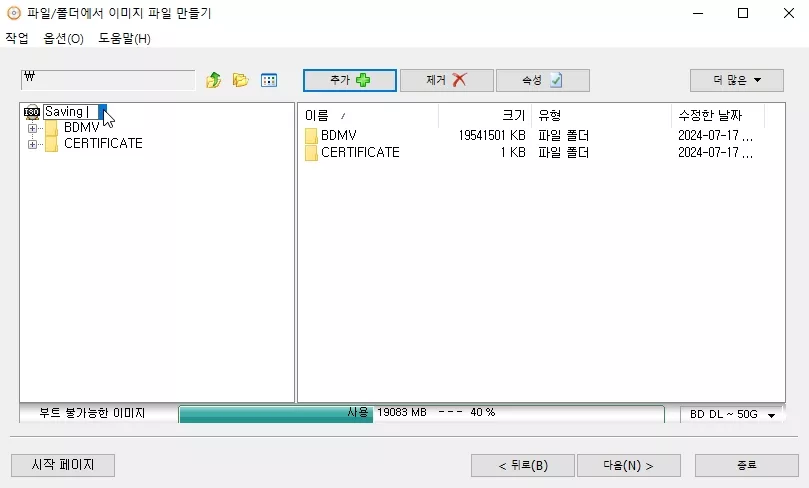Screen dimensions: 809x488
Task: Open the 속성 (Properties) button
Action: tap(543, 80)
